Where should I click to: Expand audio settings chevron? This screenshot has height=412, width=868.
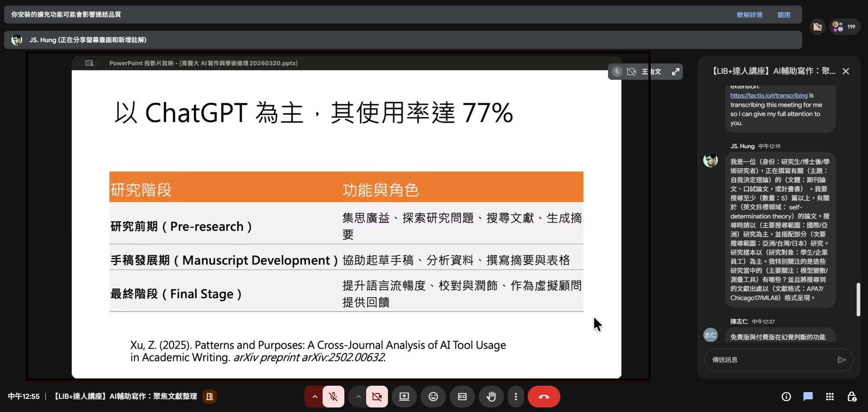[314, 397]
